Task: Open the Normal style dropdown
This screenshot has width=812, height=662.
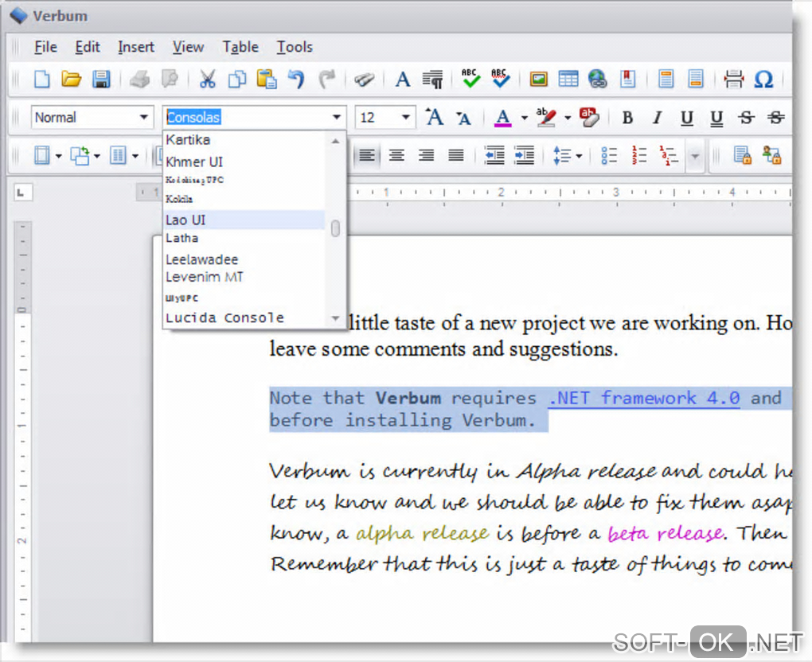Action: pyautogui.click(x=144, y=118)
